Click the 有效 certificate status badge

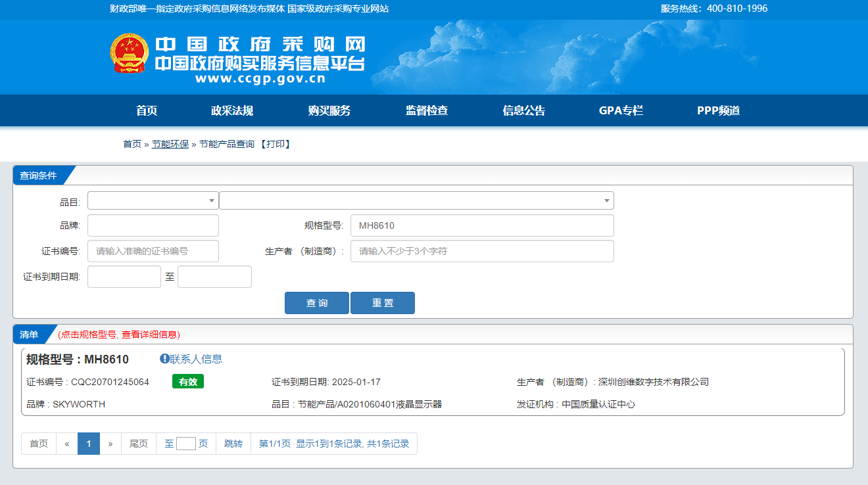pyautogui.click(x=187, y=381)
